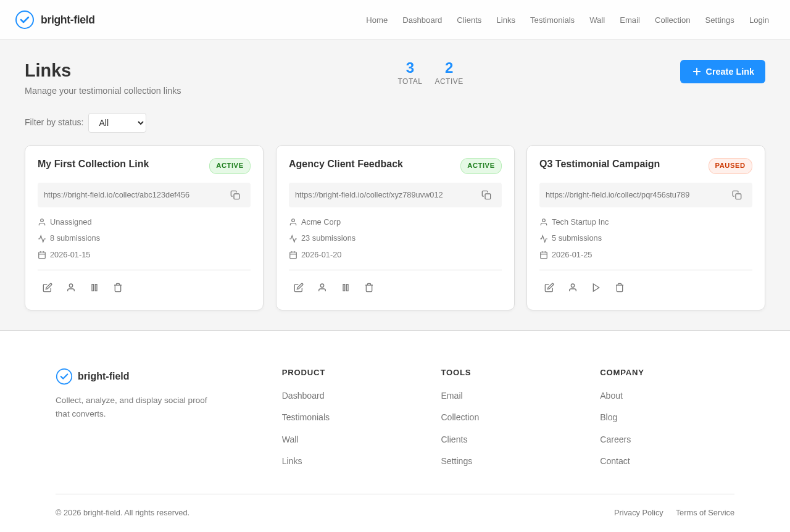790x532 pixels.
Task: Open Dashboard link in footer Product column
Action: pyautogui.click(x=303, y=396)
